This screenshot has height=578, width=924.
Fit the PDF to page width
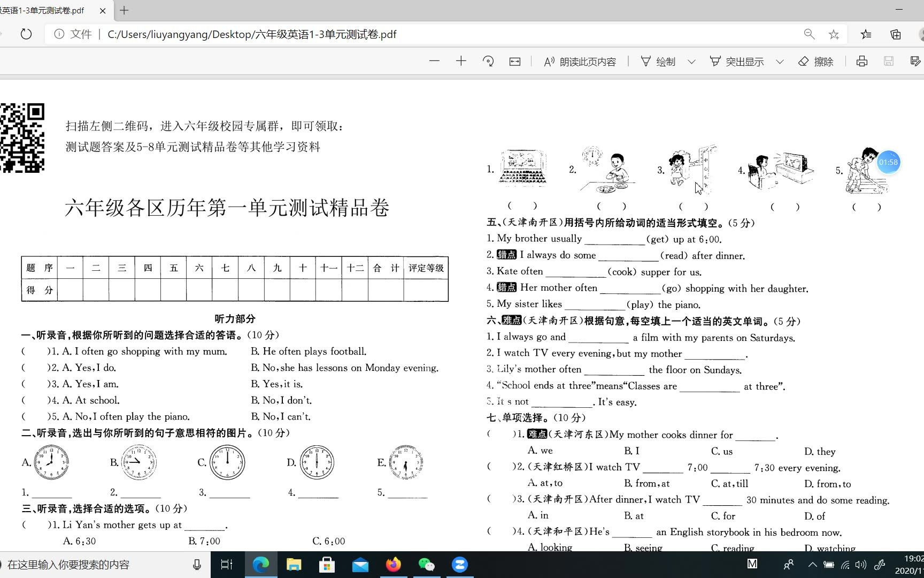coord(514,62)
